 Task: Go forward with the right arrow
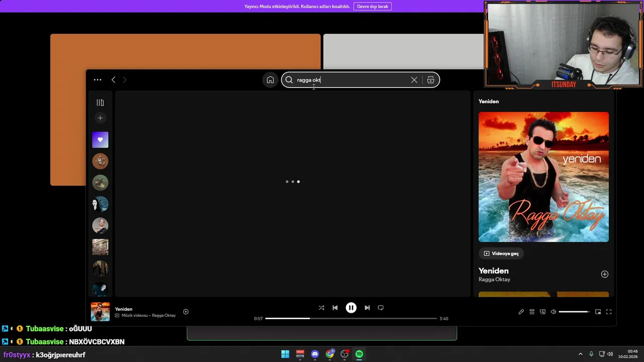point(125,80)
